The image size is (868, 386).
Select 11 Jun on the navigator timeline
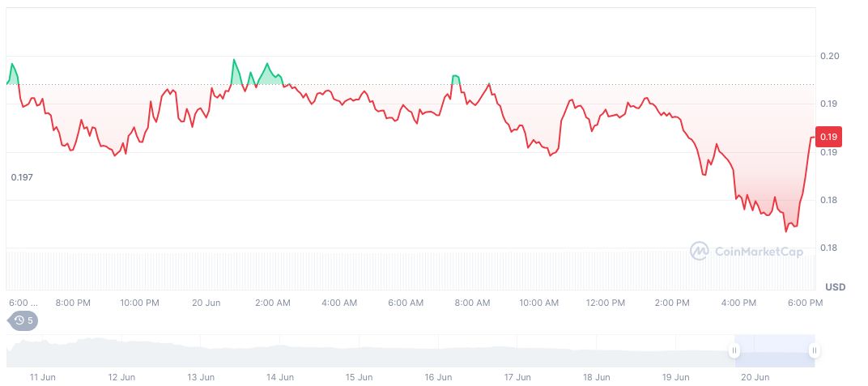tap(41, 377)
